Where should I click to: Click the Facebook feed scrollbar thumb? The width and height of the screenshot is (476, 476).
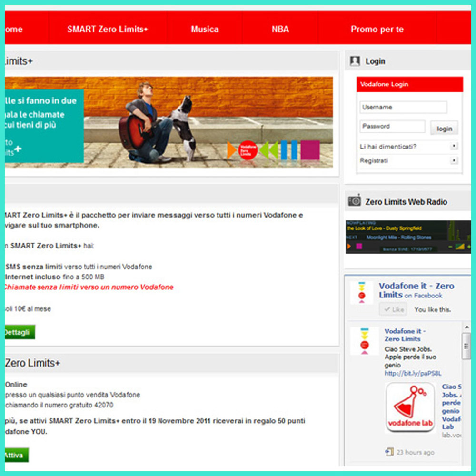[466, 346]
